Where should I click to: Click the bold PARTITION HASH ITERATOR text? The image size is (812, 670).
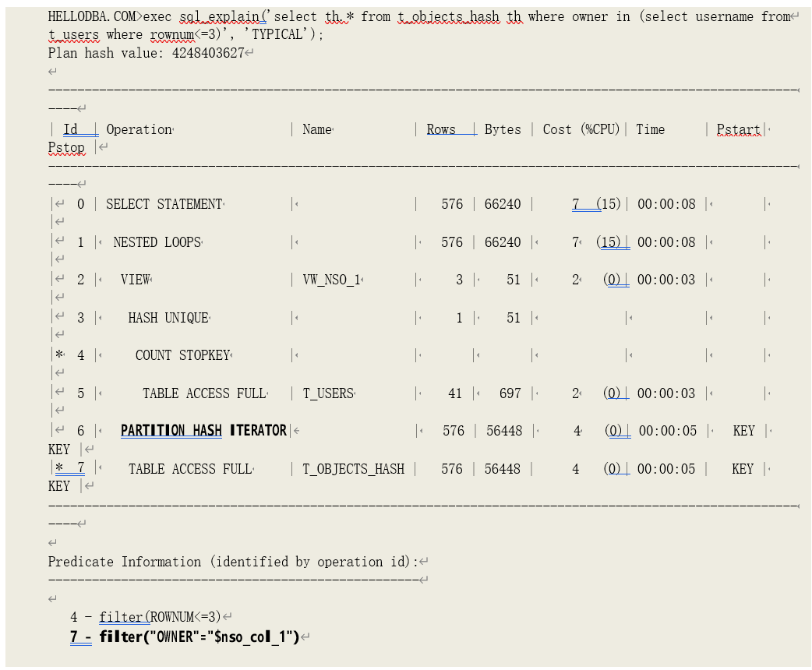[203, 431]
